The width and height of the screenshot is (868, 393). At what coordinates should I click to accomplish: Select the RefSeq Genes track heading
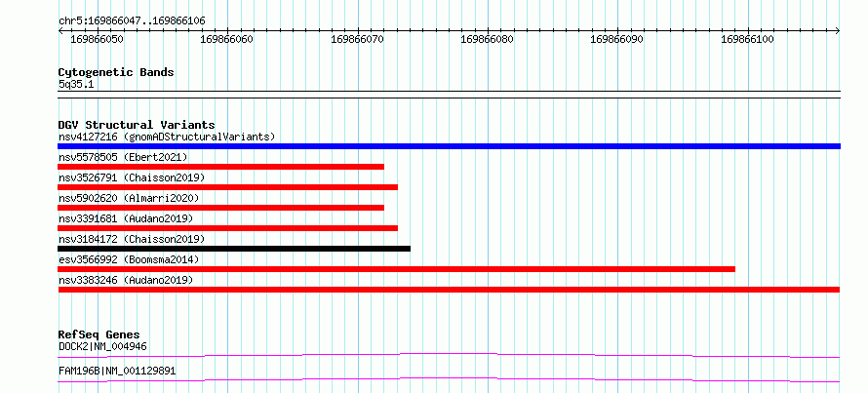pos(99,334)
